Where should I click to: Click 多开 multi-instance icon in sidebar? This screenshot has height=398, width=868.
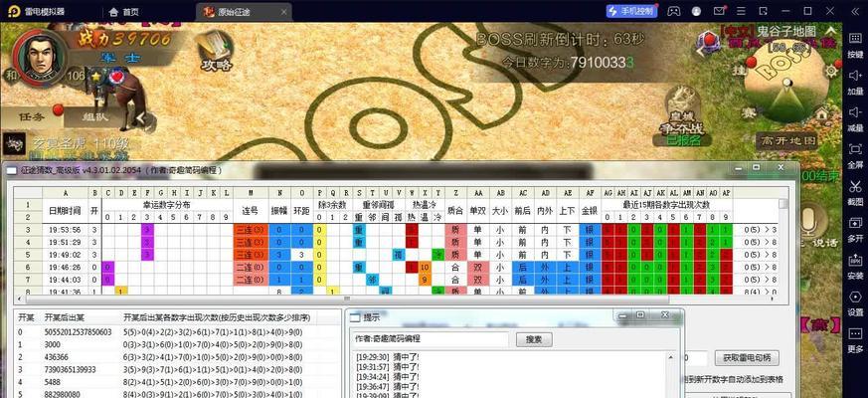[x=855, y=228]
